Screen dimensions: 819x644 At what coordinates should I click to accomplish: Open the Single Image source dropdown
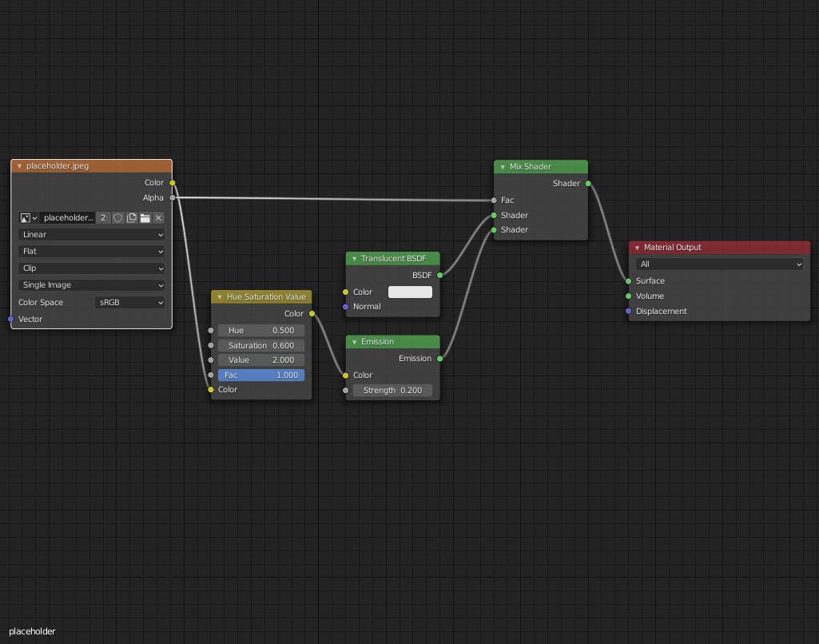(91, 284)
